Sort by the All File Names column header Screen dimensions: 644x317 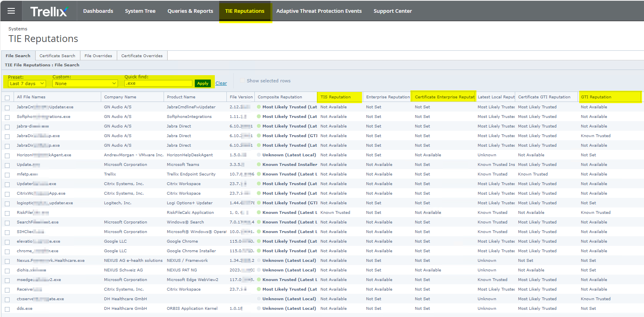pos(31,97)
